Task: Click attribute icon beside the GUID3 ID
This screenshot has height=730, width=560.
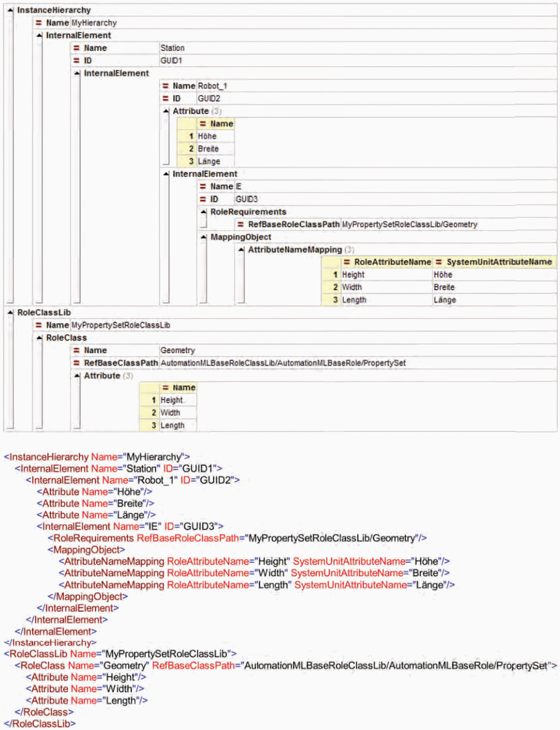Action: (203, 199)
